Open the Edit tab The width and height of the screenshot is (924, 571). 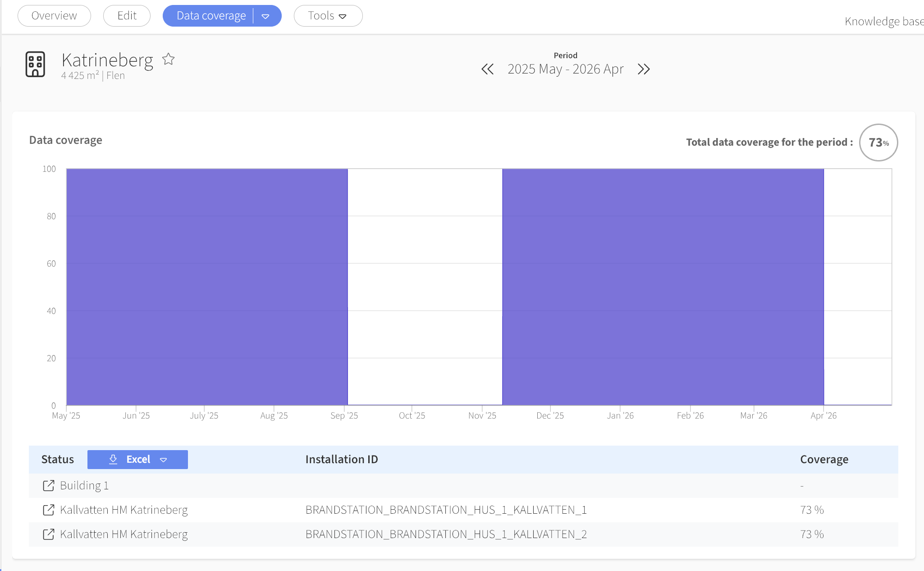pyautogui.click(x=127, y=16)
